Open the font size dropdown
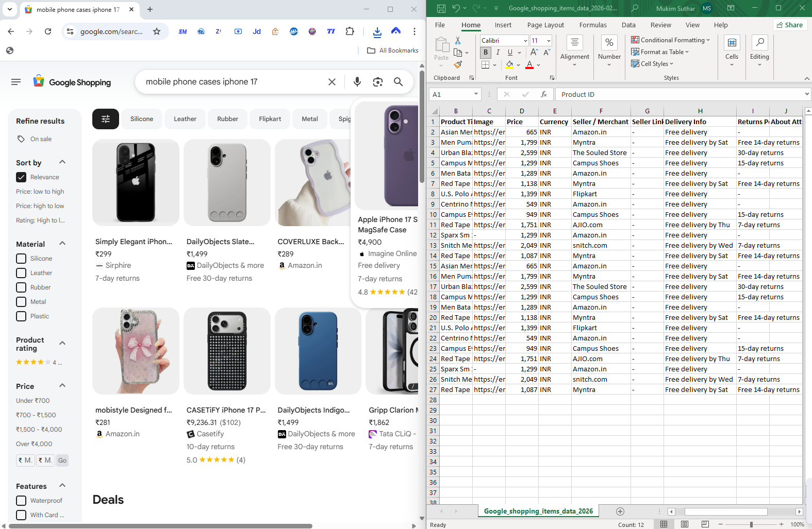Image resolution: width=812 pixels, height=529 pixels. point(549,41)
